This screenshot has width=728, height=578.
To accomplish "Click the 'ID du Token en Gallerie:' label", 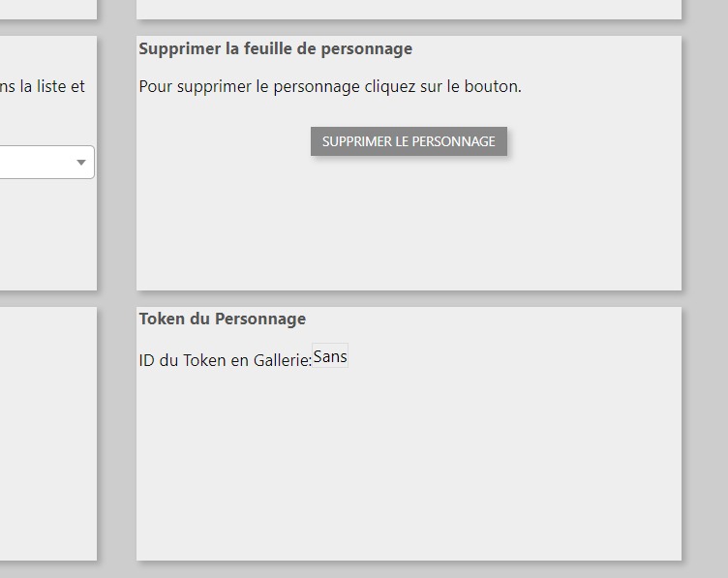I will (225, 360).
